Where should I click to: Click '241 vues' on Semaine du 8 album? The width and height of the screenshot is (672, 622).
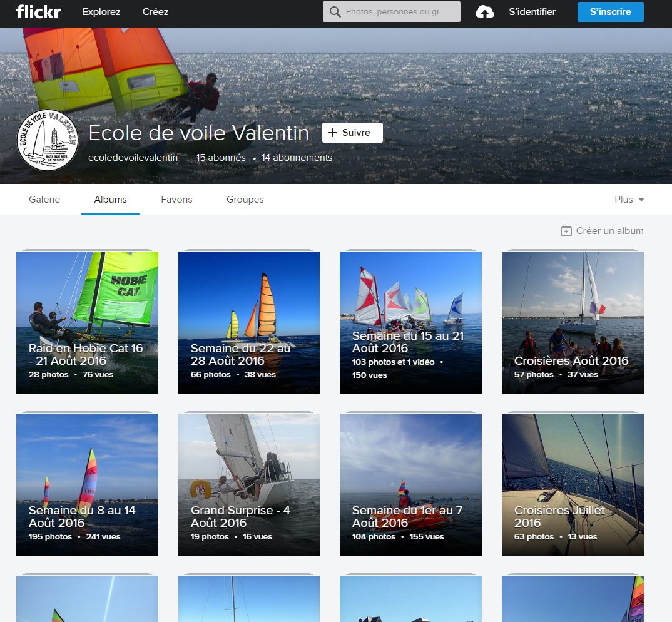tap(103, 537)
